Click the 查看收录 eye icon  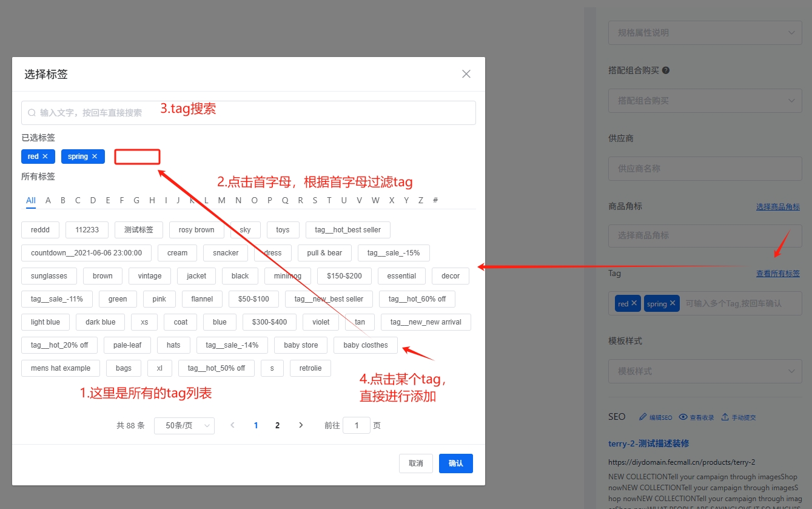point(683,417)
